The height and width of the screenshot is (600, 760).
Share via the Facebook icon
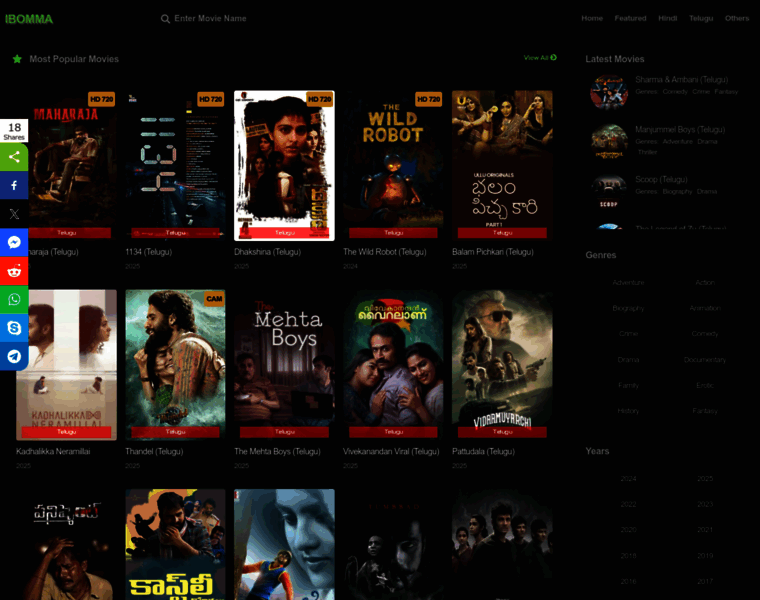(14, 185)
